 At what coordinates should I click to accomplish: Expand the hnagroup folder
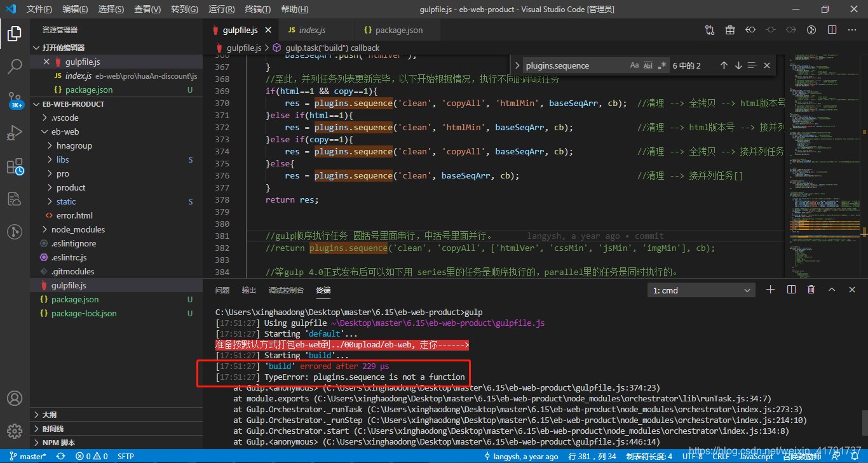click(116, 145)
